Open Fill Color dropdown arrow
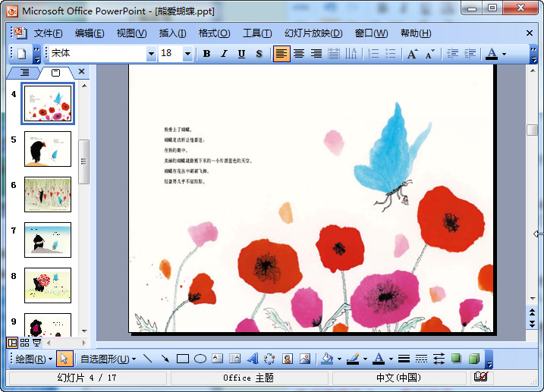The height and width of the screenshot is (392, 544). click(x=339, y=359)
